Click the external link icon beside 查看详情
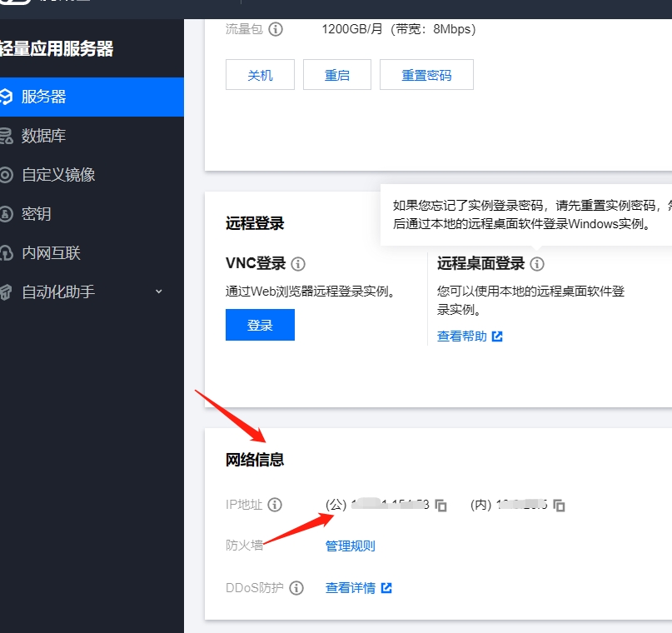This screenshot has width=672, height=633. pos(386,588)
